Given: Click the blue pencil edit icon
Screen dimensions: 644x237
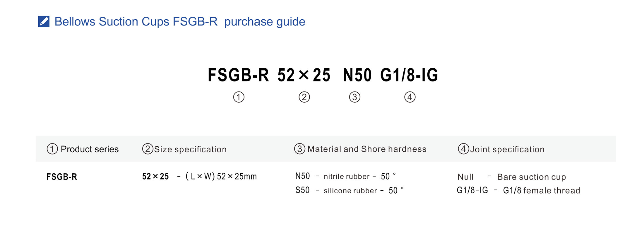Looking at the screenshot, I should pyautogui.click(x=44, y=21).
